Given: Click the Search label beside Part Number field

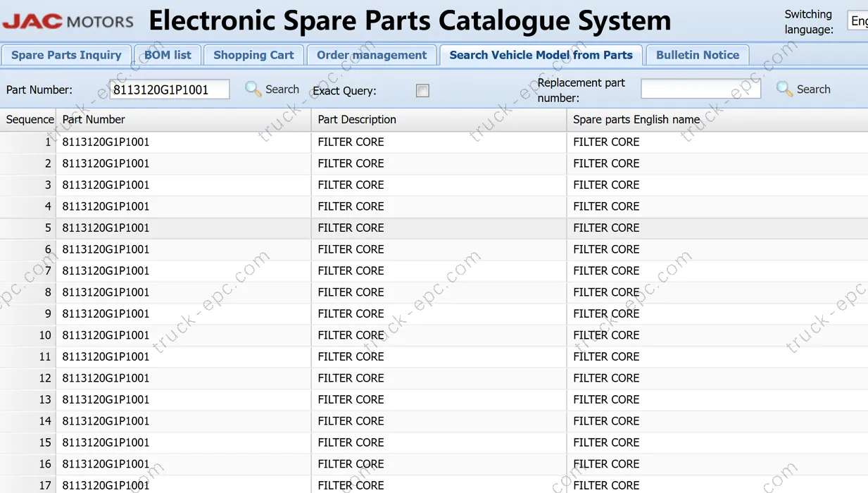Looking at the screenshot, I should [282, 89].
